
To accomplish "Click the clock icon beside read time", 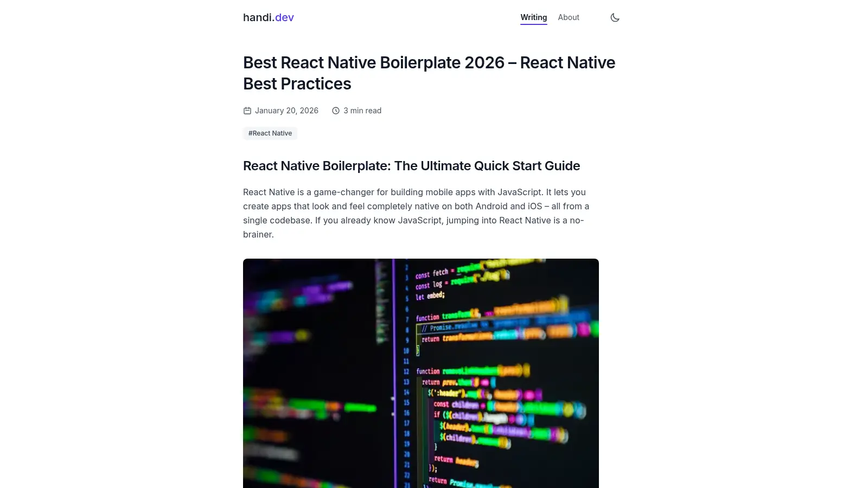I will pyautogui.click(x=336, y=111).
